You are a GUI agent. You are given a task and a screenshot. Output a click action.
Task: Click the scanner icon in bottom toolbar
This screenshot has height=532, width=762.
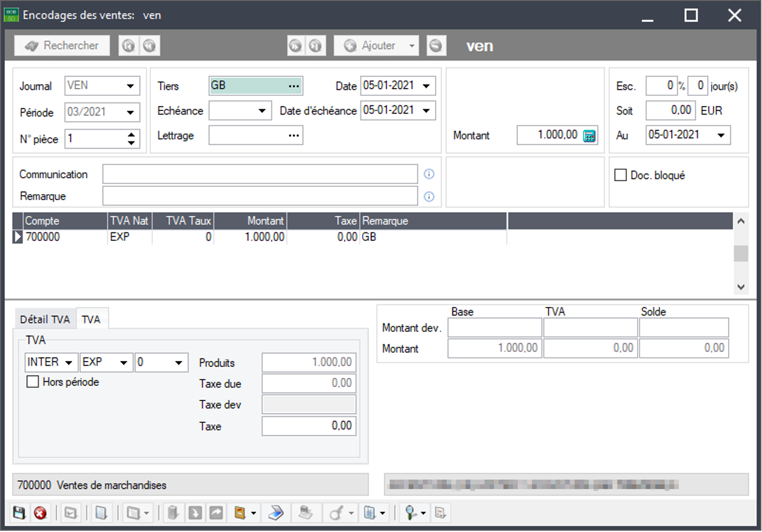coord(276,513)
